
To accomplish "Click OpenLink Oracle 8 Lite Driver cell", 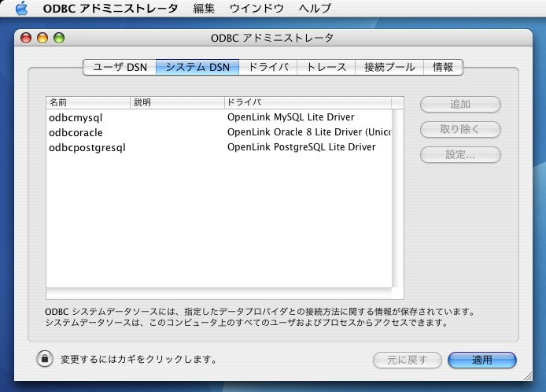I will 309,132.
